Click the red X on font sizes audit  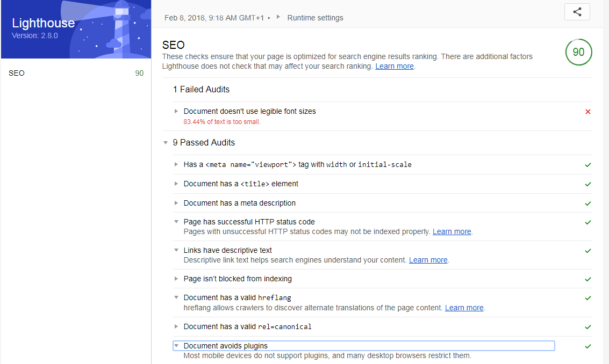tap(587, 111)
